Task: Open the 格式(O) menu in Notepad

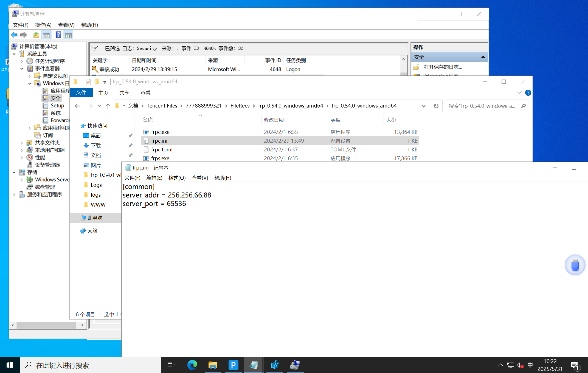Action: click(177, 178)
